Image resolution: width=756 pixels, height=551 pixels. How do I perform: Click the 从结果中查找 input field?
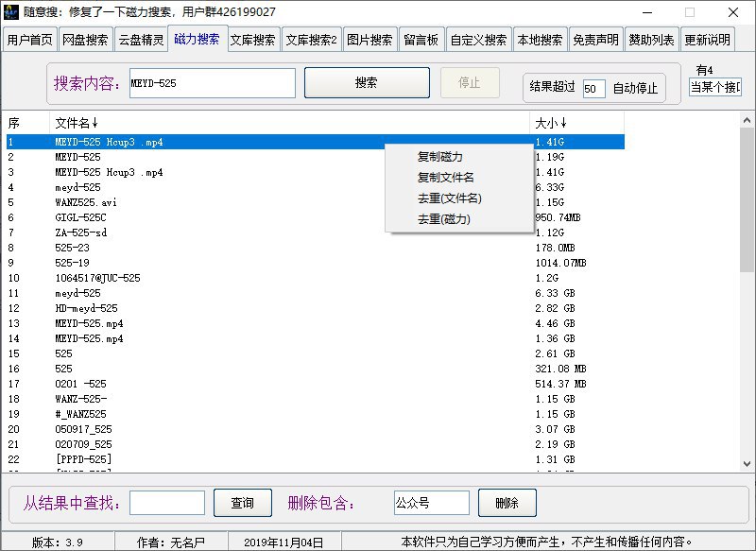coord(167,503)
